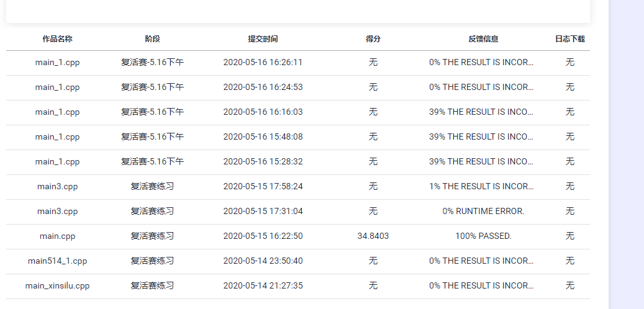Viewport: 644px width, 309px height.
Task: Click the timestamp 2020-05-14 23:50:40
Action: (263, 261)
